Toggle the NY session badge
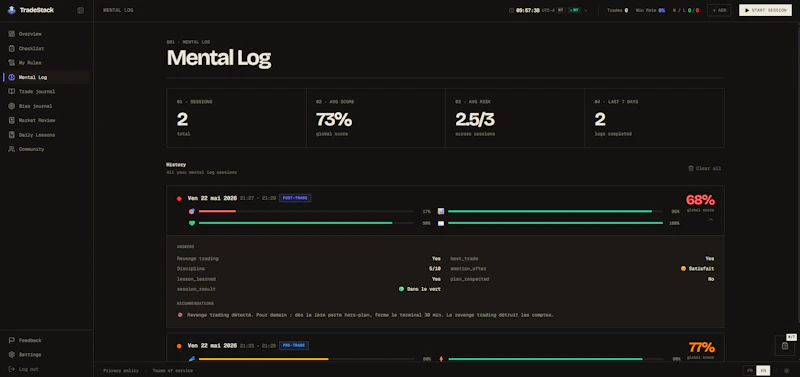800x377 pixels. pyautogui.click(x=574, y=10)
